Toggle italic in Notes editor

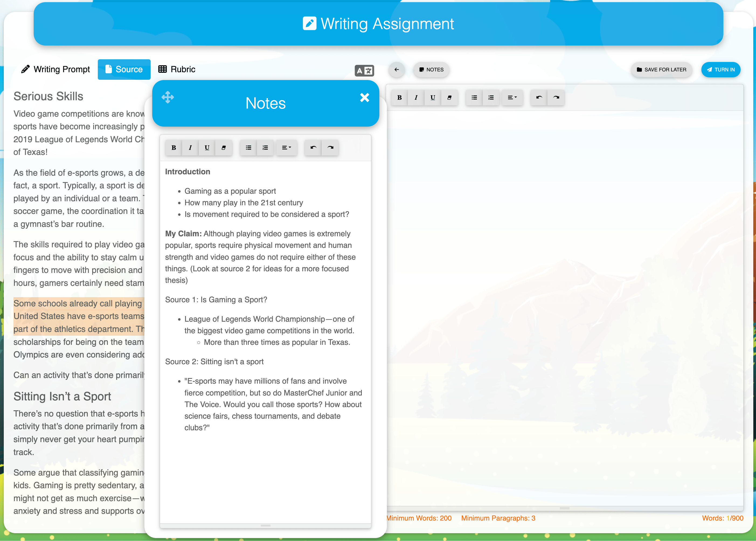190,148
